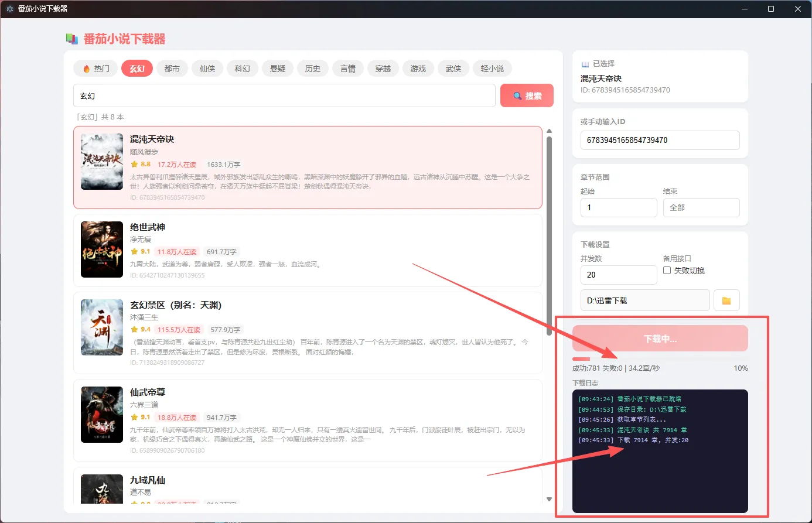Click the 17.2万人在读 reader count tag
This screenshot has width=812, height=523.
[x=177, y=165]
